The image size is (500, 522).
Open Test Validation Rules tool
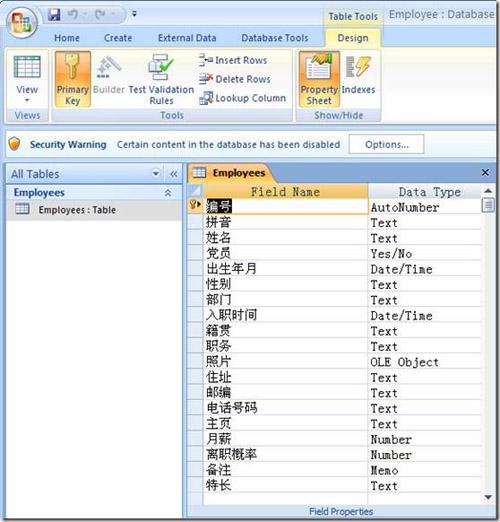[161, 79]
